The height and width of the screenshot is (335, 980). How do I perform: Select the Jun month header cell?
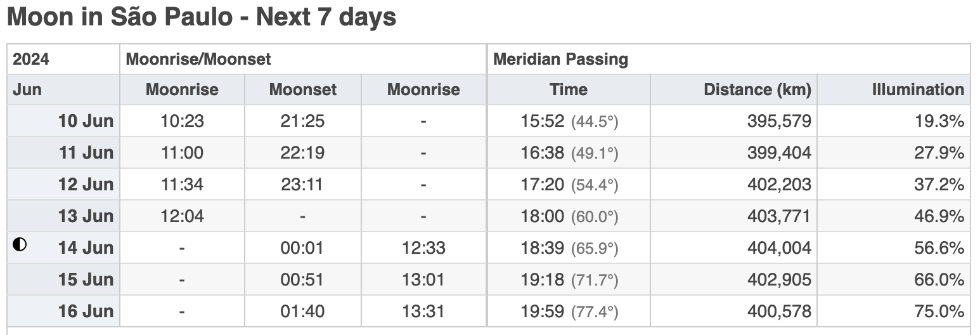pos(63,89)
